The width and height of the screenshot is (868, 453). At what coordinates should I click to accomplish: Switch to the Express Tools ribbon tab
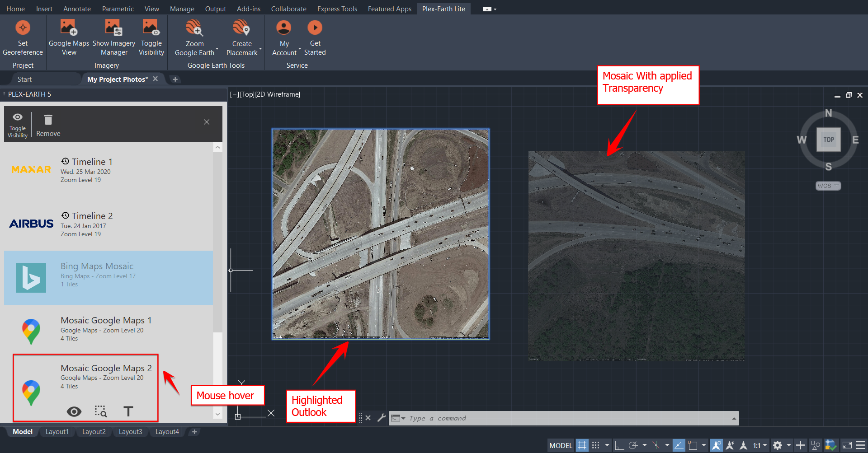[337, 9]
